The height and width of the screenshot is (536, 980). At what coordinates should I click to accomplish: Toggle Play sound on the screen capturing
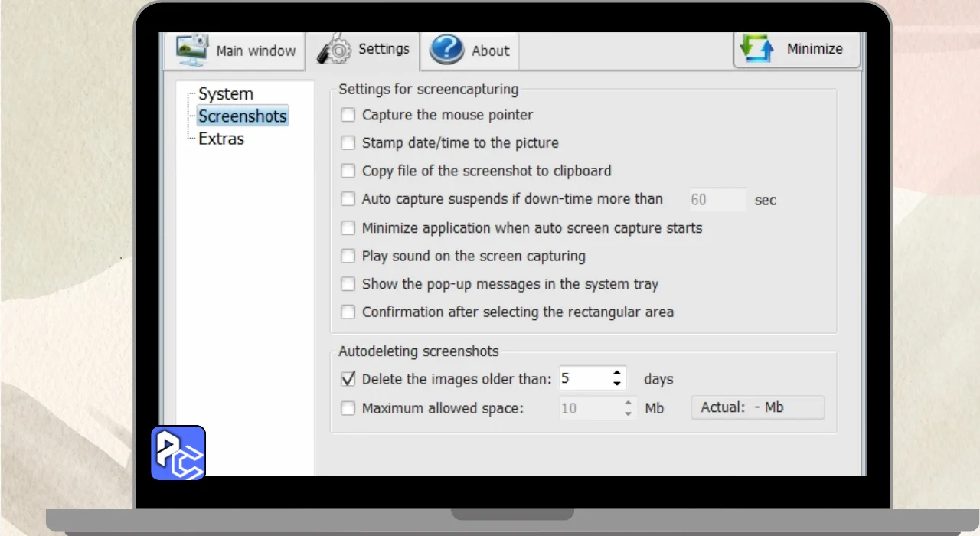click(x=348, y=256)
